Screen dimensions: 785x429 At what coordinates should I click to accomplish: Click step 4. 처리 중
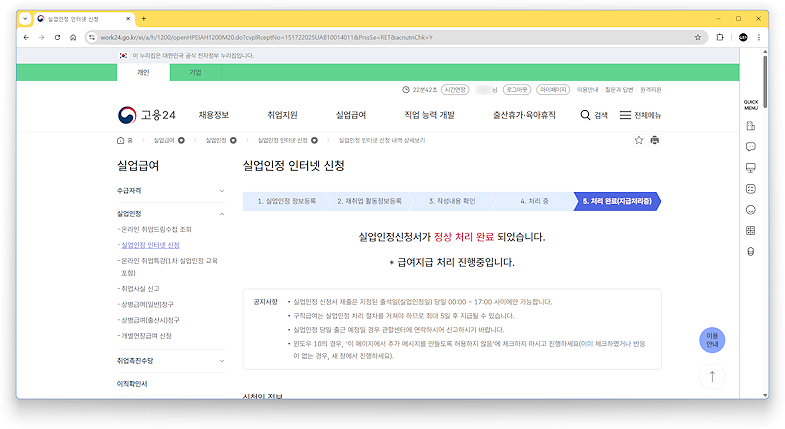click(534, 201)
